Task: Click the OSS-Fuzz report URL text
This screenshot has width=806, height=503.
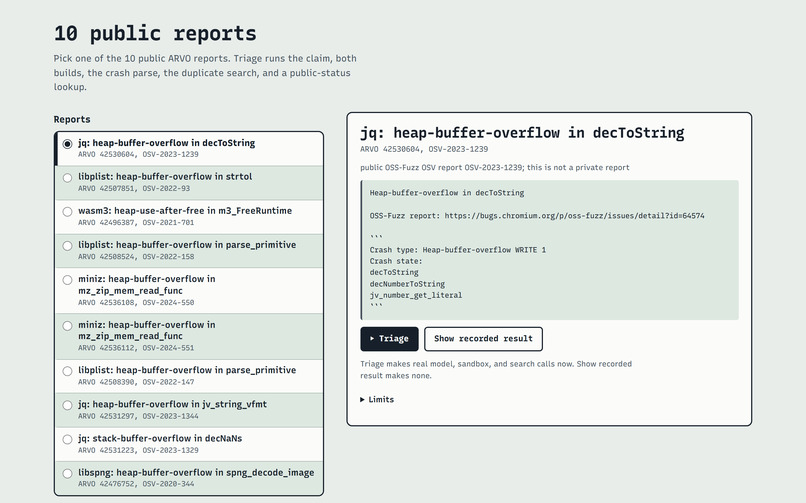Action: (574, 216)
